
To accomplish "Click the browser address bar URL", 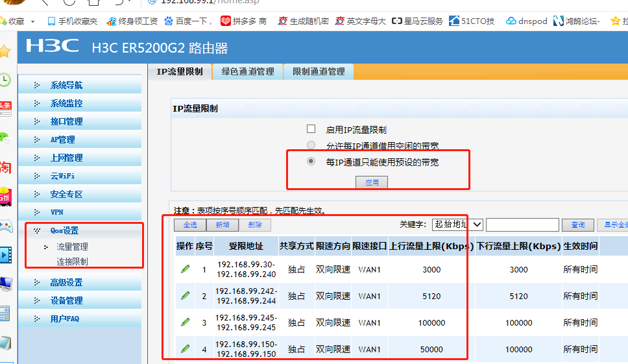I will (x=210, y=1).
